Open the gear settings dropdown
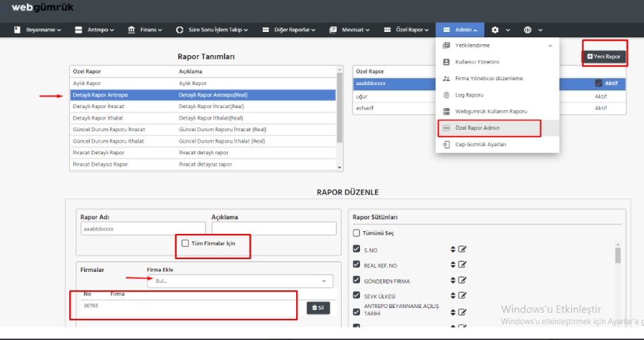Screen dimensions: 644x340 [x=501, y=30]
